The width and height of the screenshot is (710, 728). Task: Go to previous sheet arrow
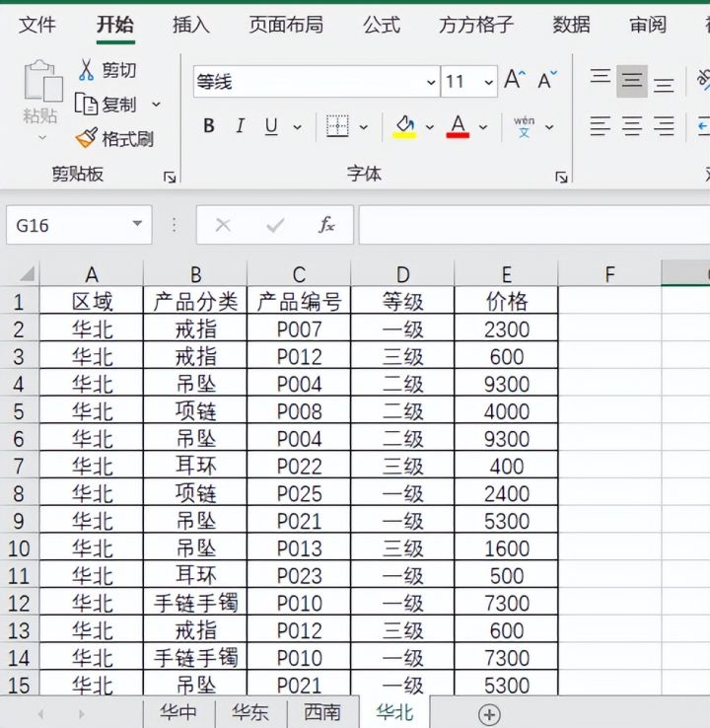click(40, 713)
